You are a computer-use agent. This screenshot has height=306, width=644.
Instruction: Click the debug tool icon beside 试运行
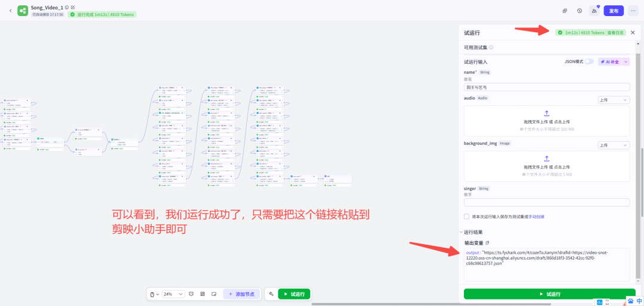click(x=271, y=294)
